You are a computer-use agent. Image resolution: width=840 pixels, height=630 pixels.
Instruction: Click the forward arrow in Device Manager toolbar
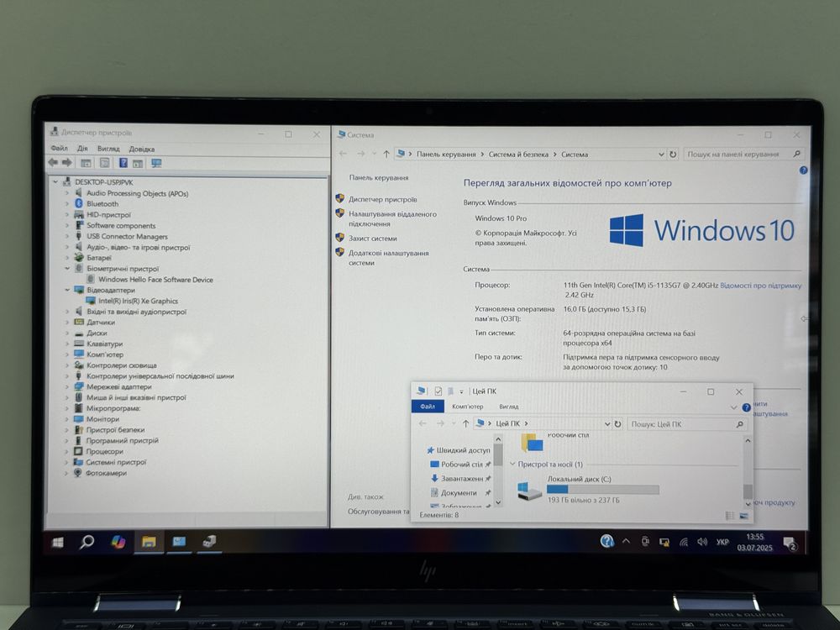click(x=67, y=163)
